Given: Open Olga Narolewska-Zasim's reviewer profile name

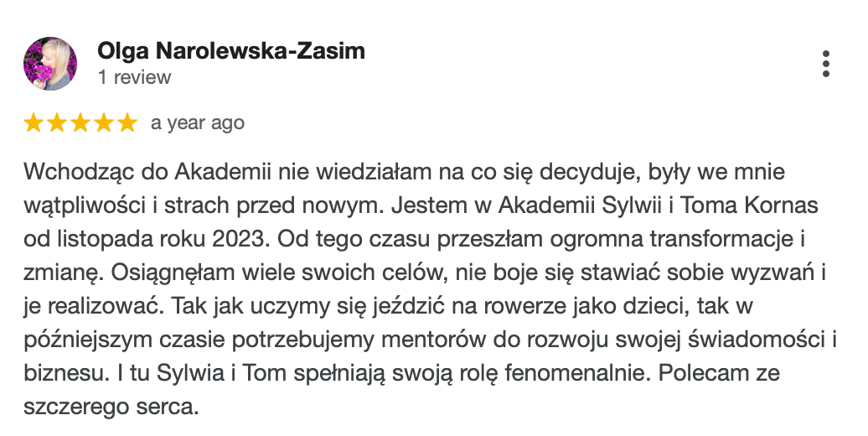Looking at the screenshot, I should tap(231, 51).
